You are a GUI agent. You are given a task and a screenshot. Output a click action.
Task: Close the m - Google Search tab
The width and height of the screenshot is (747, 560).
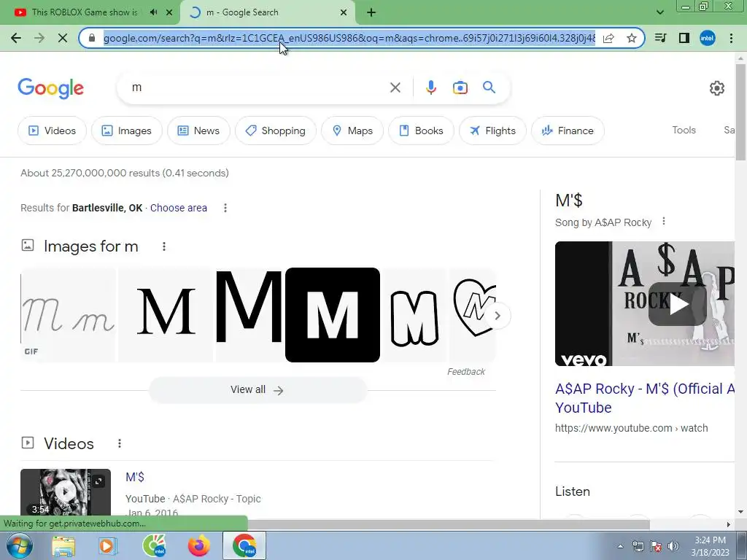[344, 12]
